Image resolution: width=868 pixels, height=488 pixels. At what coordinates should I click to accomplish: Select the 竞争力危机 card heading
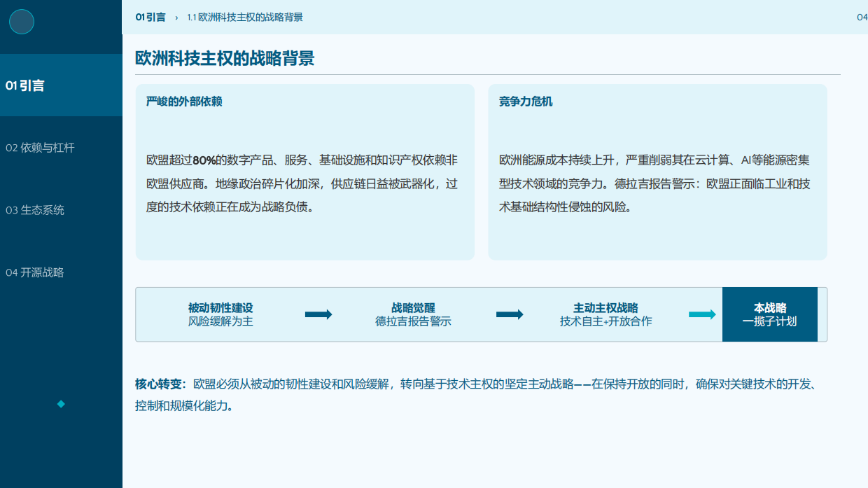[526, 102]
